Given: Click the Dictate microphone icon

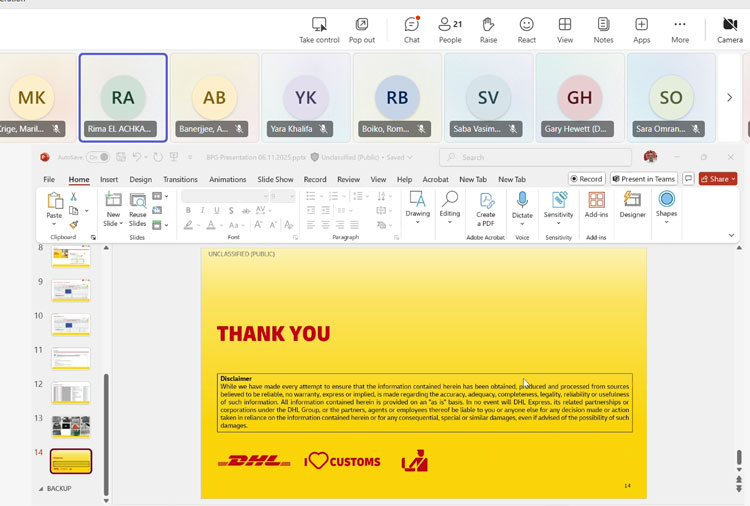Looking at the screenshot, I should point(522,203).
